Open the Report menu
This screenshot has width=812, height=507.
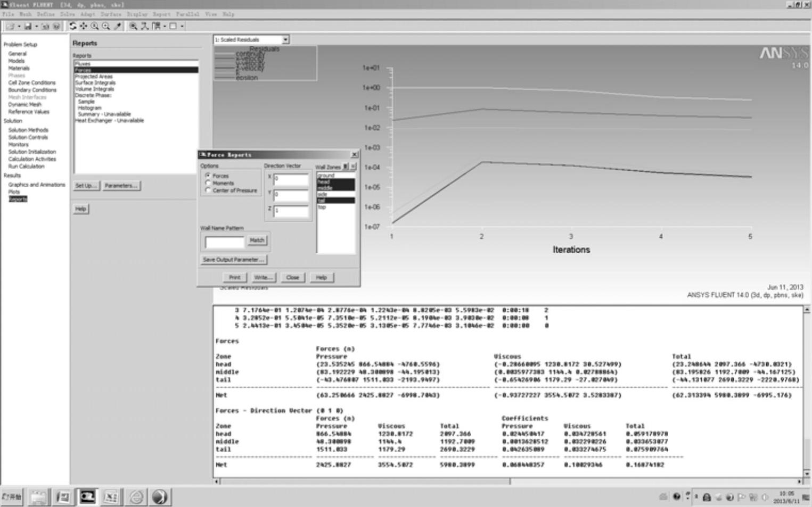click(162, 14)
